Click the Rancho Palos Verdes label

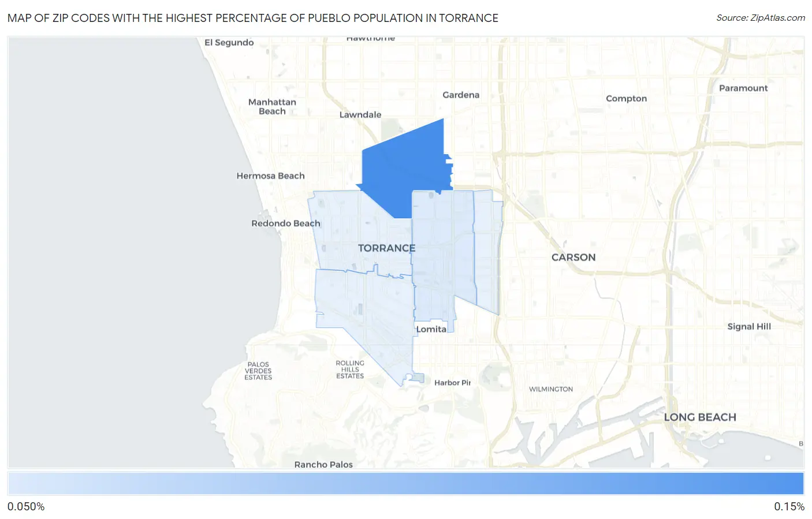click(323, 464)
